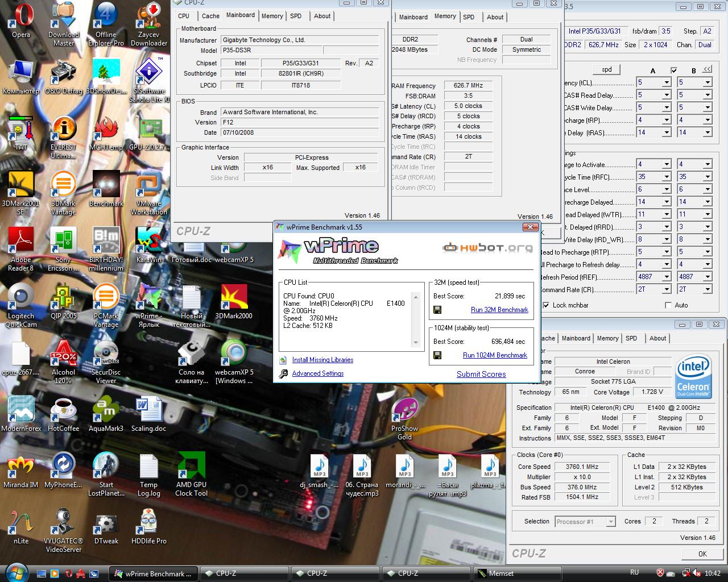Image resolution: width=728 pixels, height=582 pixels.
Task: Open the Scaling.doc file on desktop
Action: point(149,414)
